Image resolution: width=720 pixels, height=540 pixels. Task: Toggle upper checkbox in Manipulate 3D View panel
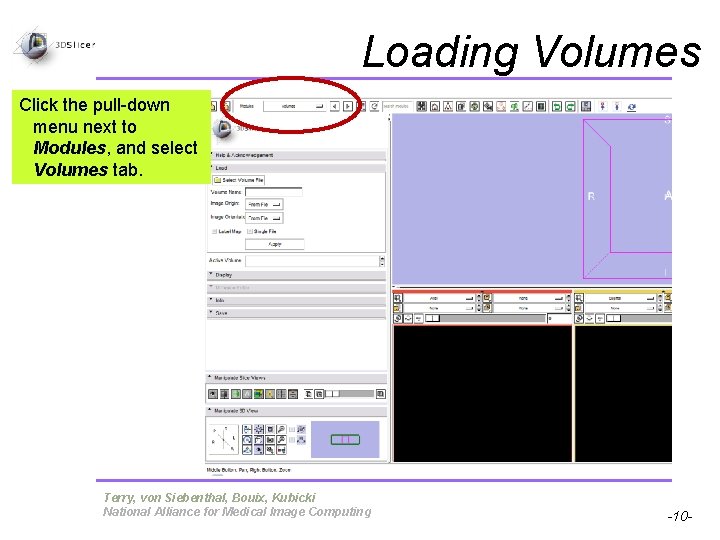coord(292,430)
